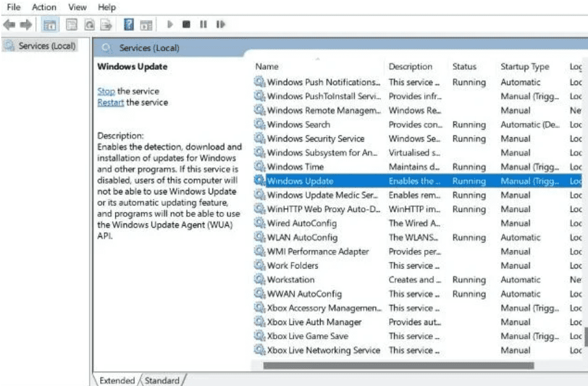The height and width of the screenshot is (386, 588).
Task: Select the Windows PushToInstall Service row
Action: (x=418, y=96)
